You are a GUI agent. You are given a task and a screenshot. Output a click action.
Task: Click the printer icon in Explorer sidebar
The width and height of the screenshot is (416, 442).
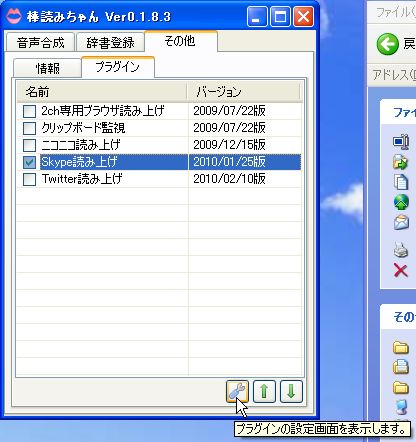point(401,249)
